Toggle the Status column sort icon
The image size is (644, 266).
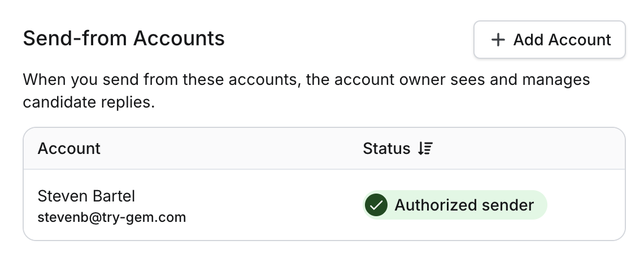[x=425, y=148]
